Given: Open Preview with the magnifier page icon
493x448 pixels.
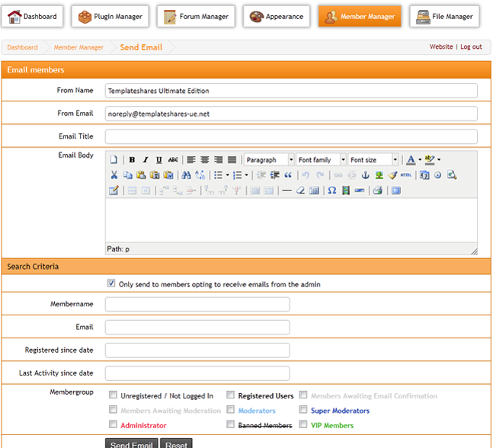Looking at the screenshot, I should click(x=452, y=174).
